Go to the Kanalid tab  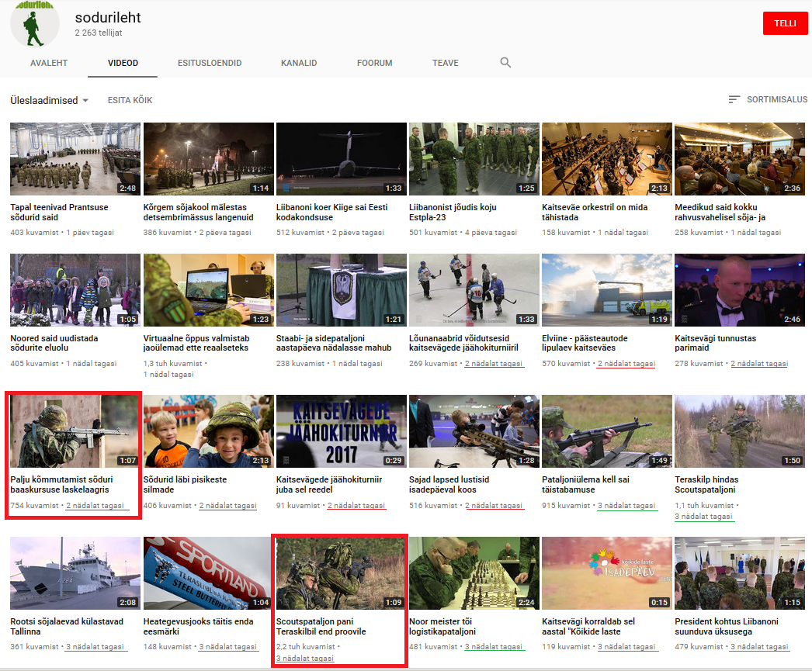(x=299, y=63)
